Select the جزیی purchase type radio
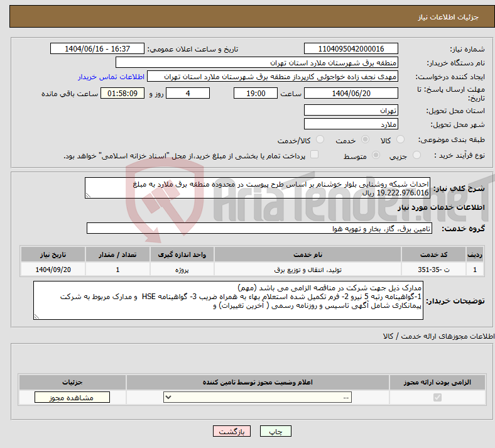Screen dimensions: 495x448 click(x=416, y=155)
